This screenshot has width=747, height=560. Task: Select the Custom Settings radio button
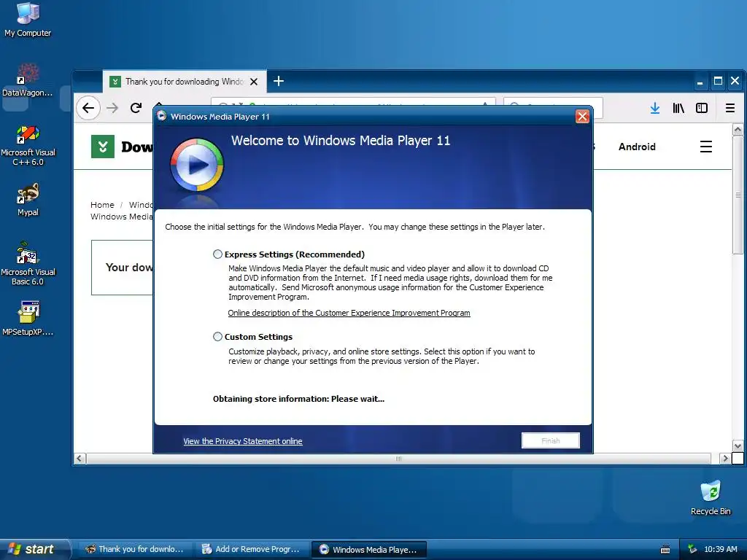point(217,337)
